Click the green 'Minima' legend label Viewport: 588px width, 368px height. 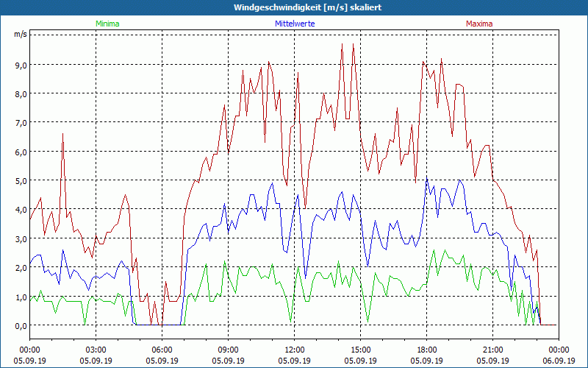107,24
